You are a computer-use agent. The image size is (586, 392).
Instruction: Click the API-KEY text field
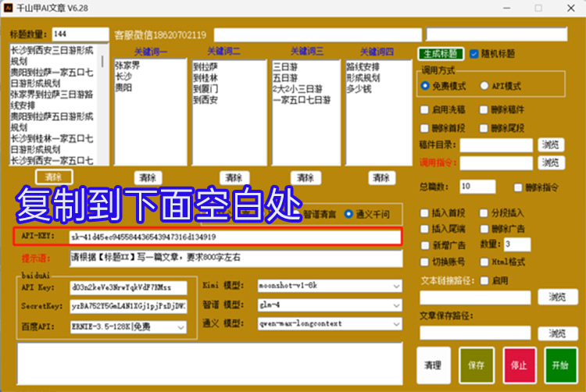click(x=234, y=237)
